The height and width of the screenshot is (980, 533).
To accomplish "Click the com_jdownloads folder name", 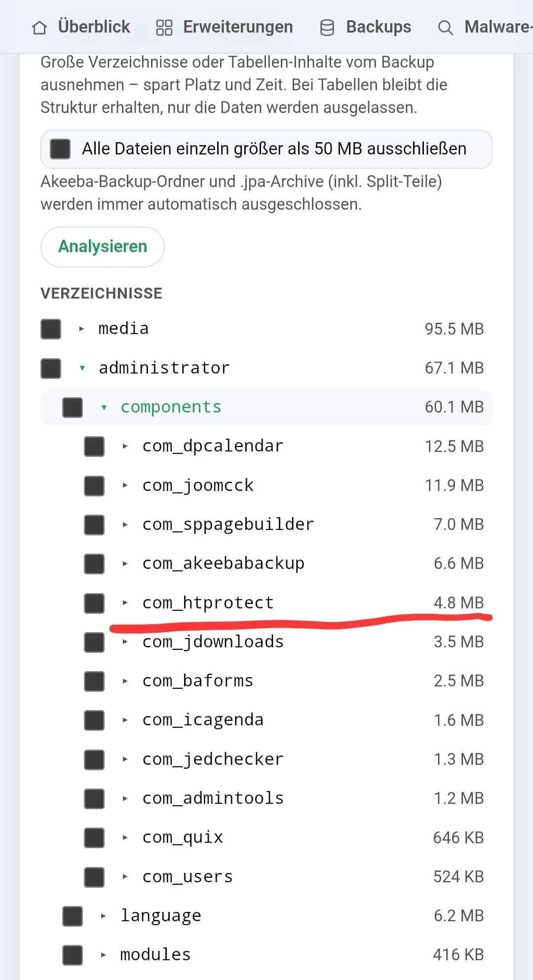I will click(x=213, y=642).
